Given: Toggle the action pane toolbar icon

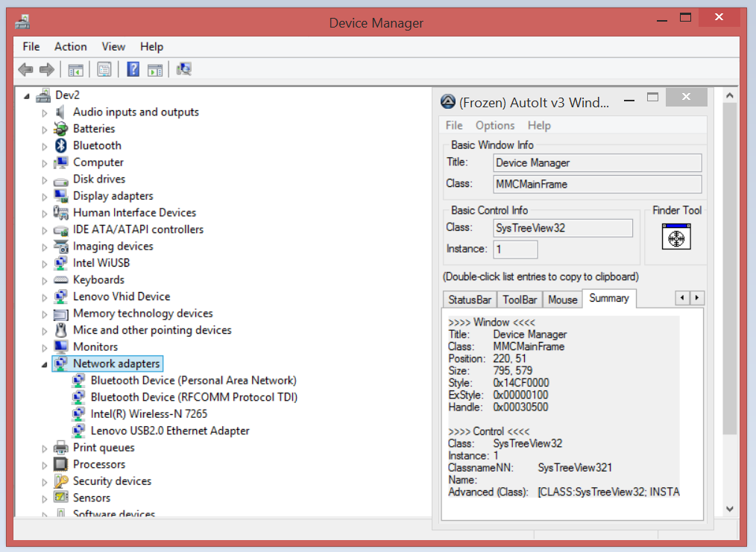Looking at the screenshot, I should pos(155,70).
